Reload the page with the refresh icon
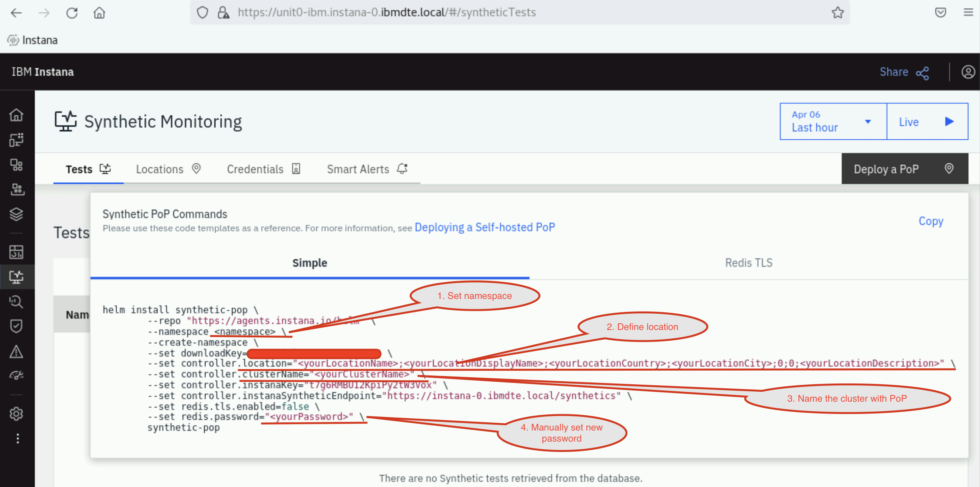Screen dimensions: 980x487 72,13
